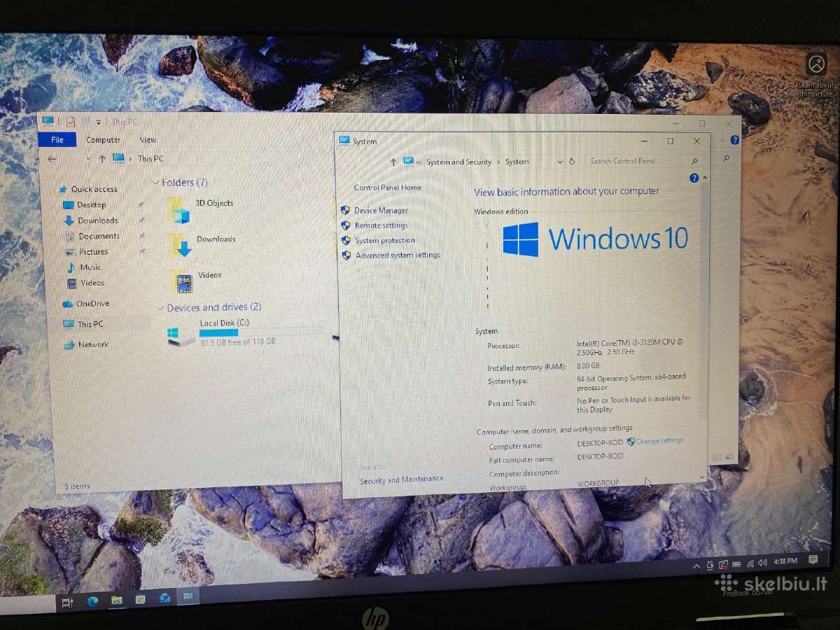Go up one level in File Explorer
The height and width of the screenshot is (630, 840).
coord(102,159)
